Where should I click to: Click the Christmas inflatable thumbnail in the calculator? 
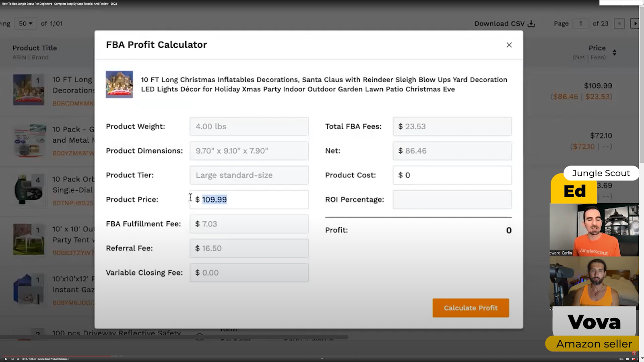pyautogui.click(x=119, y=84)
